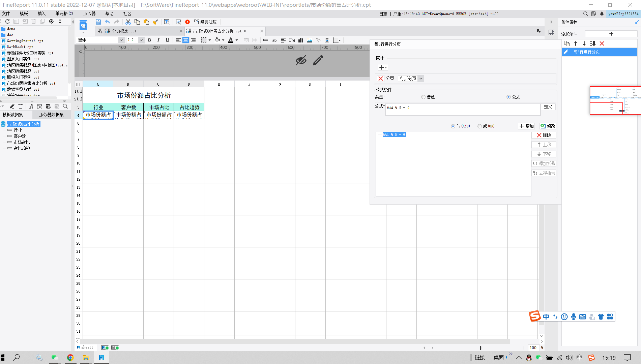Remove the 分页 property with its red X
641x364 pixels.
coord(381,79)
